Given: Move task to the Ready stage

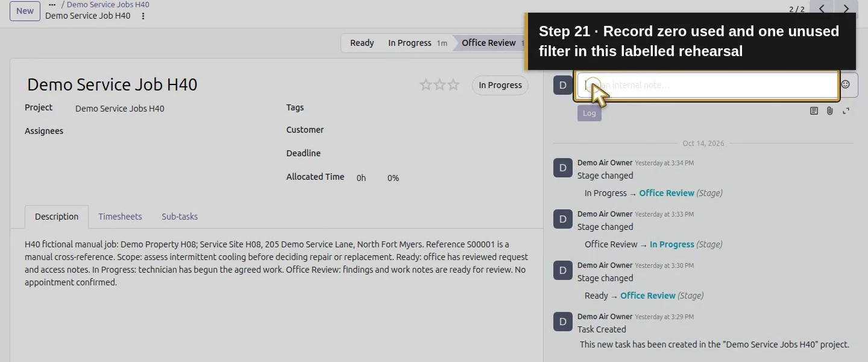Looking at the screenshot, I should click(x=362, y=43).
